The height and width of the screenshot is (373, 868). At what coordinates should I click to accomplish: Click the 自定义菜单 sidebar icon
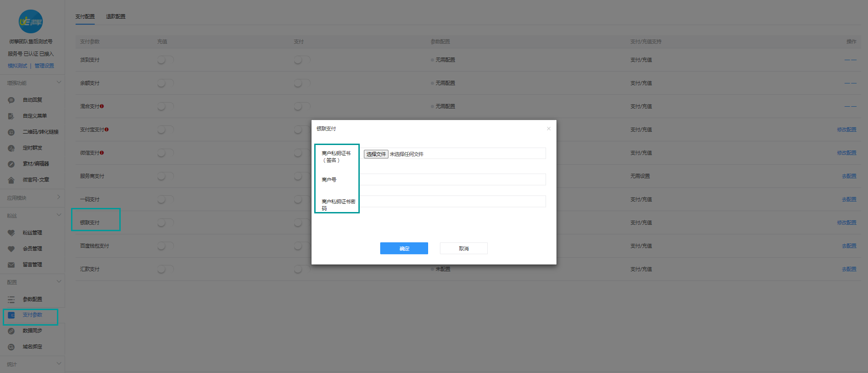(x=11, y=116)
